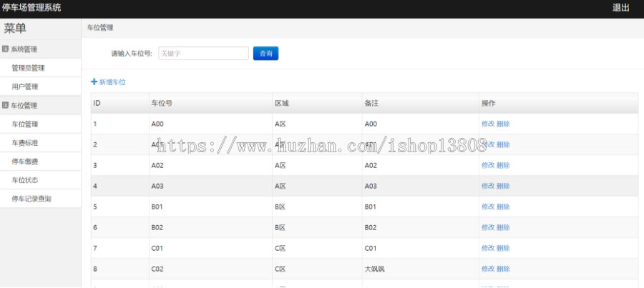Click the 停车场管理系统 title

click(31, 7)
